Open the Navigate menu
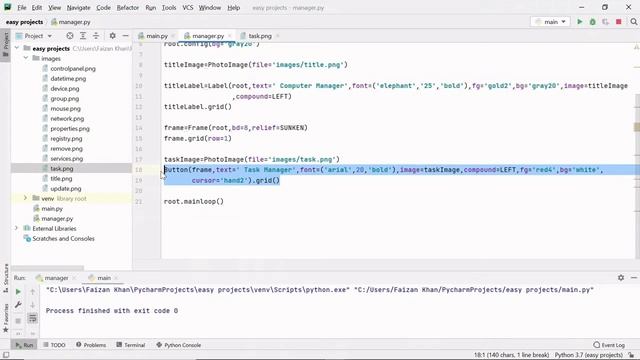The image size is (640, 360). point(78,8)
